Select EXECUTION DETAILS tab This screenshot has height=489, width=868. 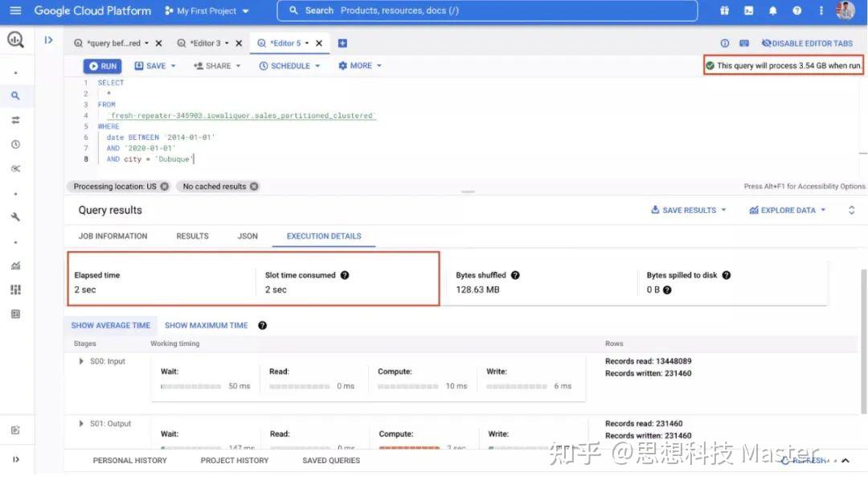pos(324,236)
